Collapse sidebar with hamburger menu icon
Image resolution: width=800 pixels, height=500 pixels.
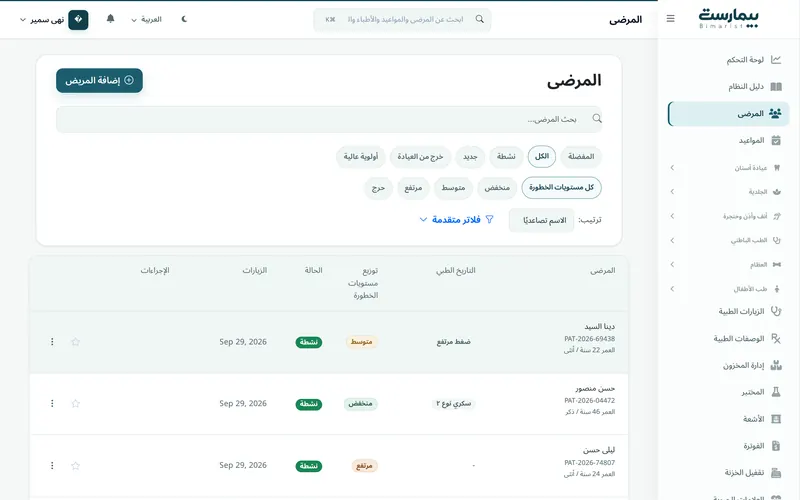[x=670, y=19]
